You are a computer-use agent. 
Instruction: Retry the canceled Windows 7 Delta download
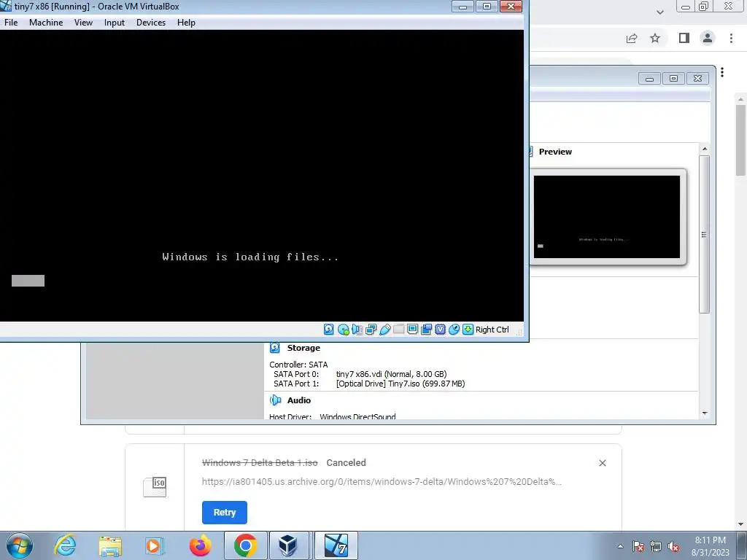pos(225,513)
